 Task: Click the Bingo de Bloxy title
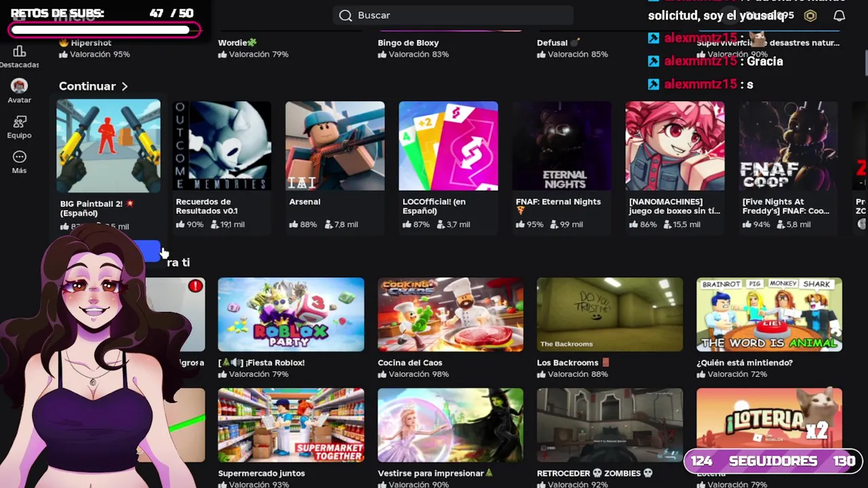coord(408,43)
